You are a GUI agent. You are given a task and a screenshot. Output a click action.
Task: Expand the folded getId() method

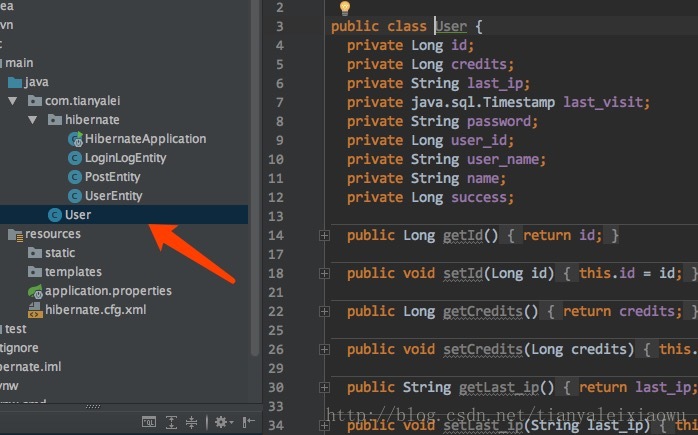[325, 236]
